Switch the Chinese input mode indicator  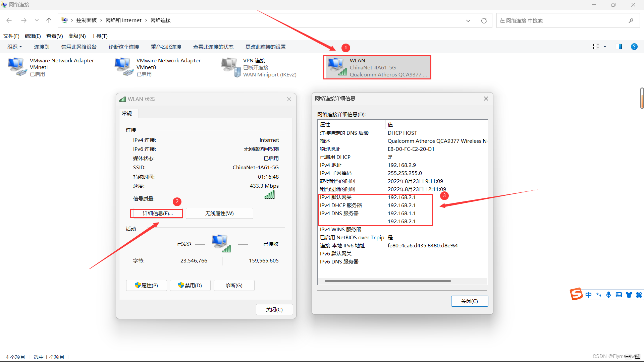589,295
